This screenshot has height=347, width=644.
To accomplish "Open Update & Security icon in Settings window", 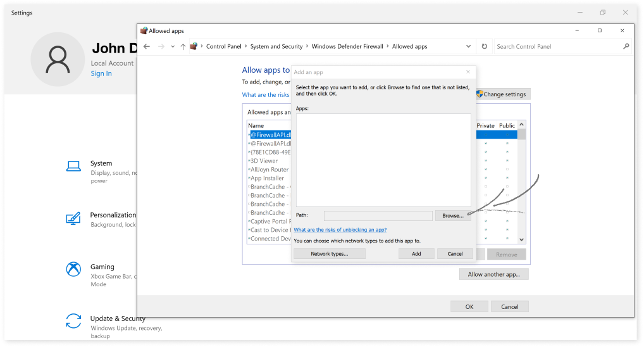I will pos(73,321).
